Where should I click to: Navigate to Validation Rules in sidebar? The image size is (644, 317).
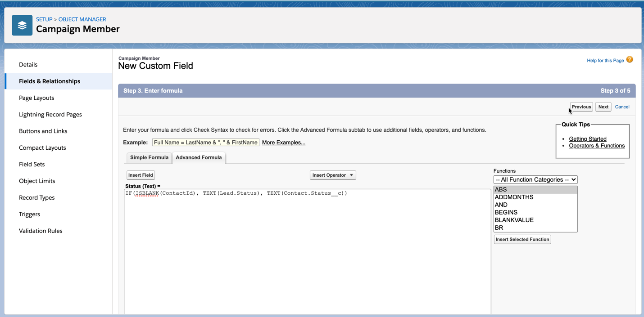[41, 231]
